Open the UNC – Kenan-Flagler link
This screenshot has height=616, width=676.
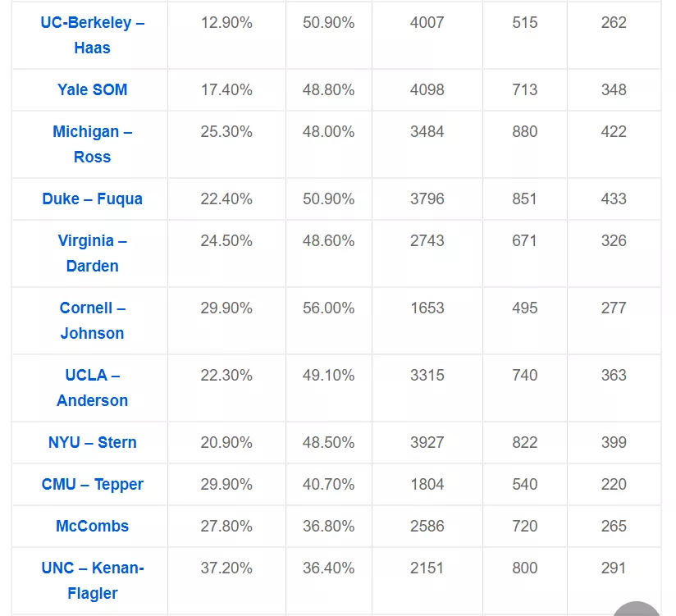coord(92,581)
